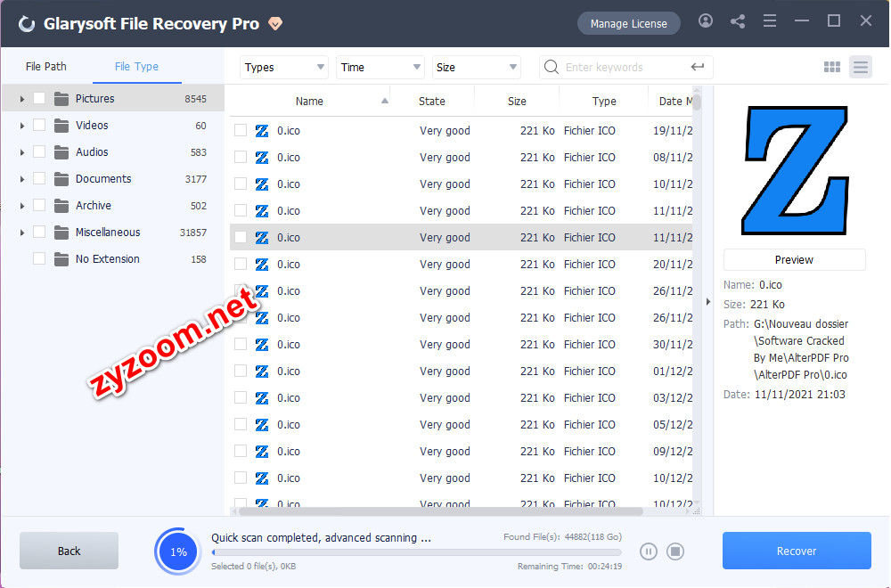891x588 pixels.
Task: Sort by the Name column header
Action: coord(309,102)
